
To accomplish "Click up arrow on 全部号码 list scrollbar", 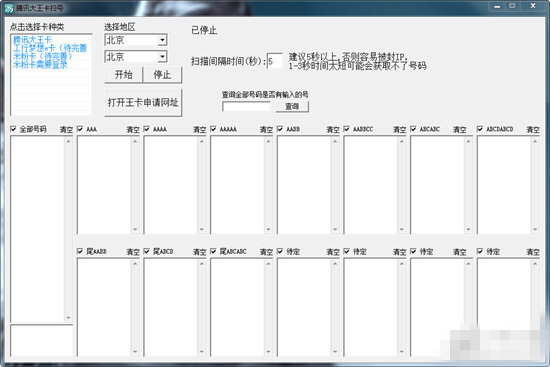I will (x=68, y=141).
